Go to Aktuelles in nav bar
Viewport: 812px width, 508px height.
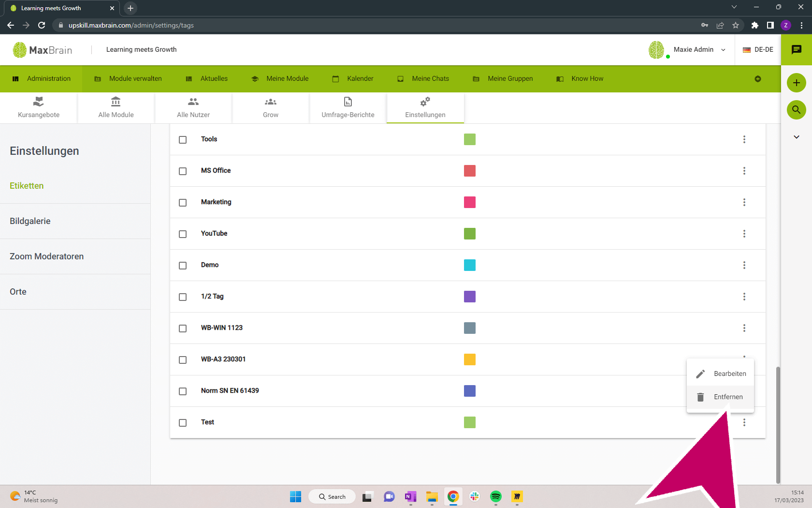click(207, 79)
